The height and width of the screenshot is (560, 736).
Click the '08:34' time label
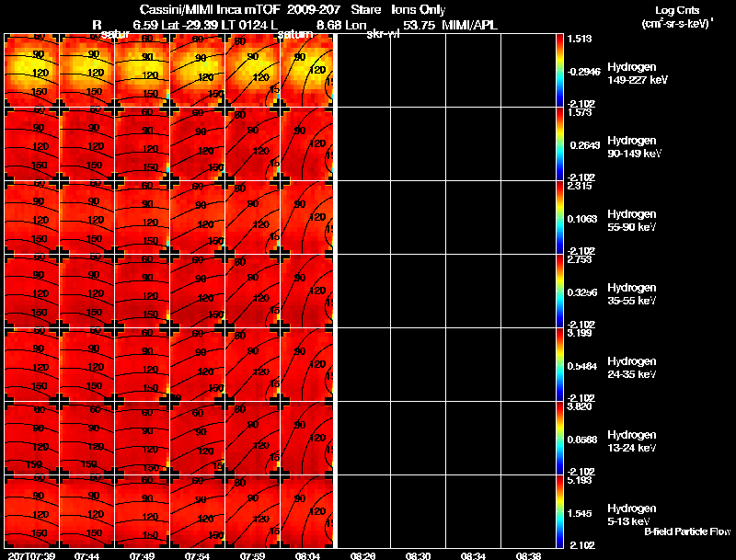(x=473, y=555)
